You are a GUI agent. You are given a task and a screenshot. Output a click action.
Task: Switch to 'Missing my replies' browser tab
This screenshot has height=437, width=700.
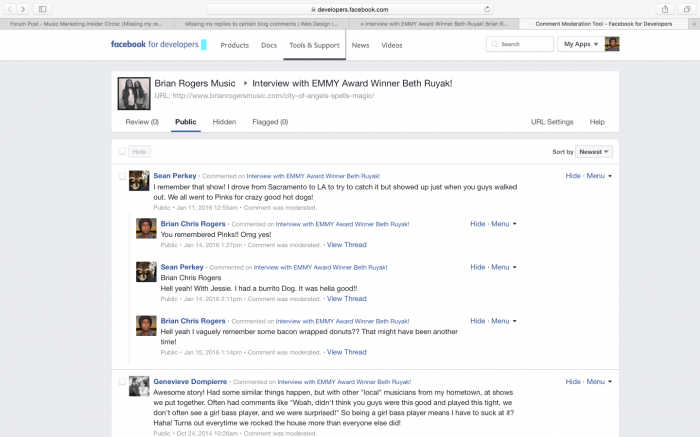coord(261,24)
